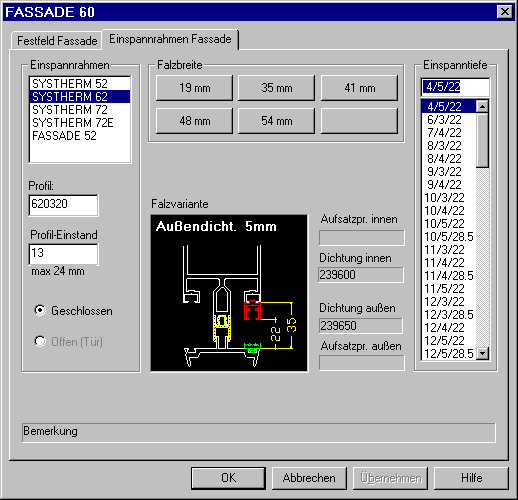Select 8/4/22 in the Einspanntiefe list
Viewport: 518px width, 500px height.
click(449, 159)
